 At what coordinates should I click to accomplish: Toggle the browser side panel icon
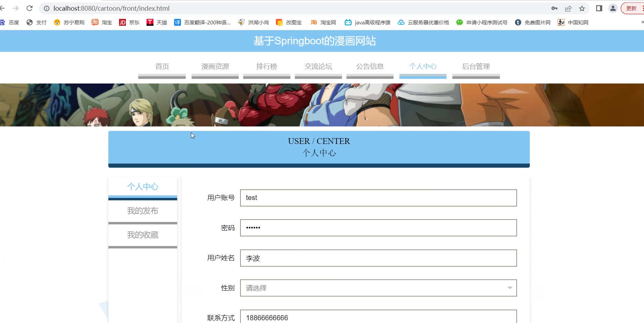tap(599, 8)
